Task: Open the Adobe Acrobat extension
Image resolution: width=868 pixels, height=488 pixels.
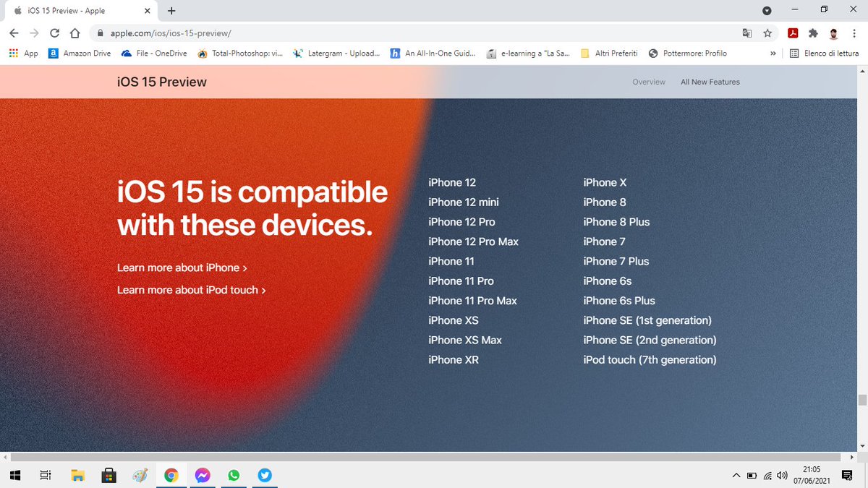Action: click(x=793, y=33)
